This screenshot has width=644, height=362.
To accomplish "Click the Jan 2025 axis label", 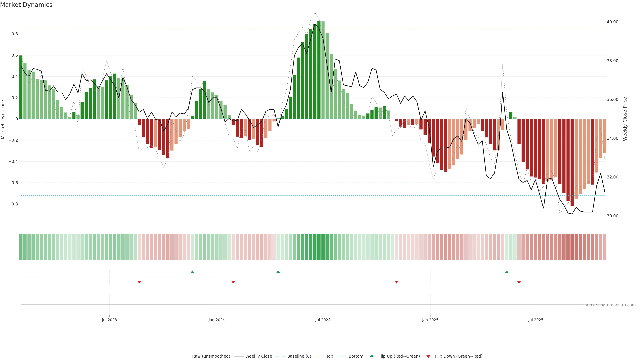I will [x=430, y=320].
